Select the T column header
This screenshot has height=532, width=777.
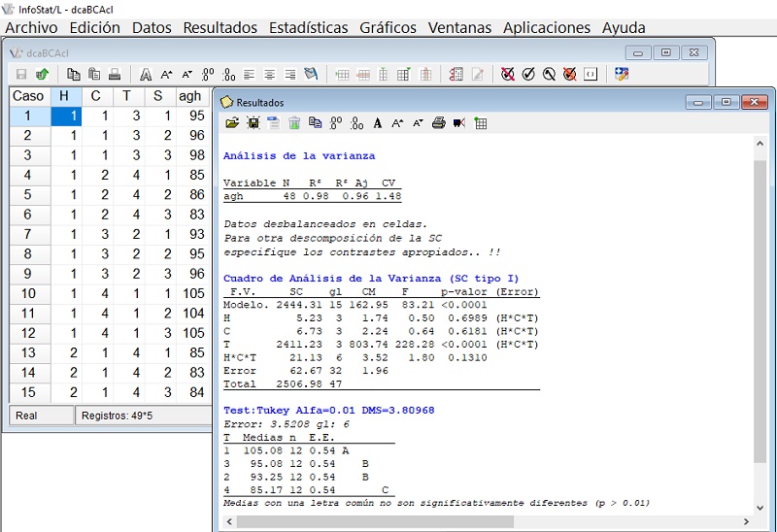coord(126,96)
